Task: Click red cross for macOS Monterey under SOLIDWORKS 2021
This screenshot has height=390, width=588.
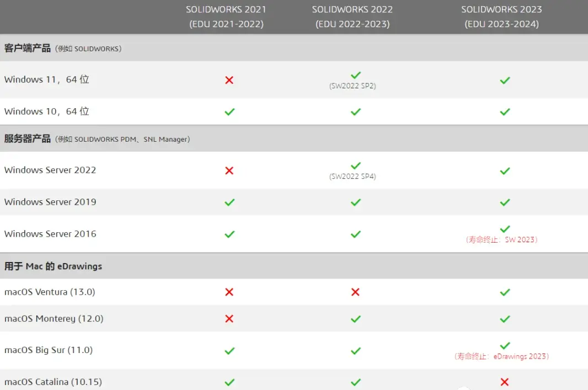Action: [229, 319]
